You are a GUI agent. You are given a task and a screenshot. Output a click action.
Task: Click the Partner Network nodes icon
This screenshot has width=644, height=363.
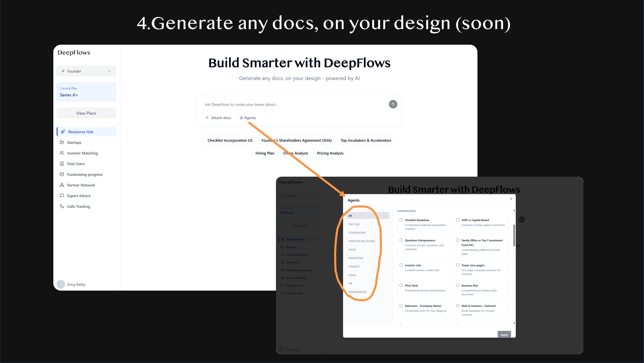[x=62, y=185]
